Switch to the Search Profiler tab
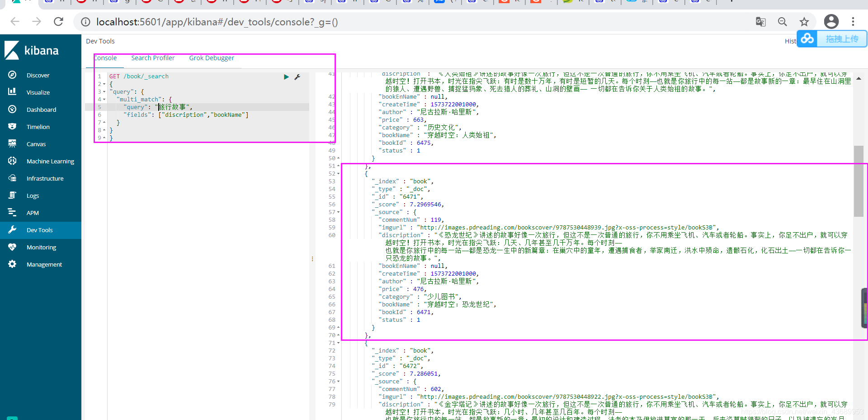 [153, 58]
